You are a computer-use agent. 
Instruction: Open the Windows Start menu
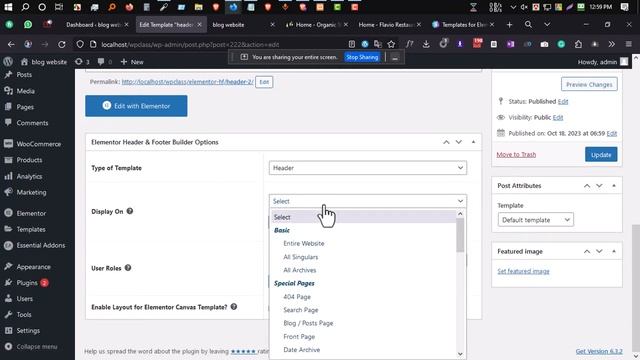coord(8,7)
